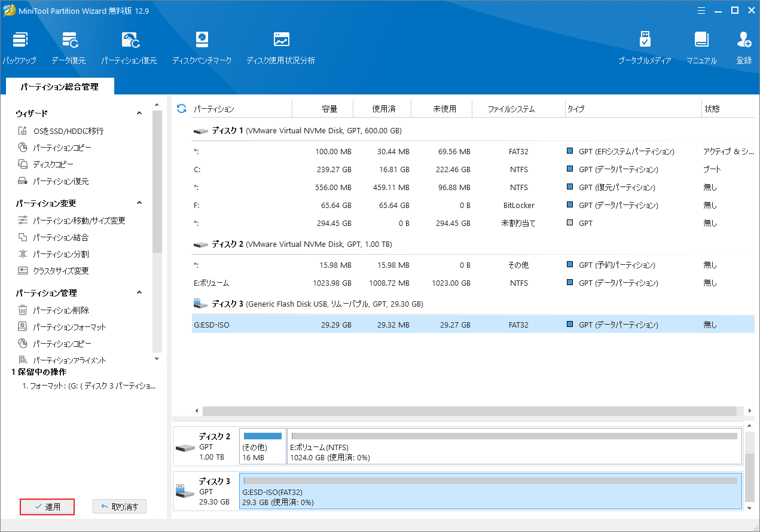Click the 適用 button
760x532 pixels.
(x=47, y=507)
